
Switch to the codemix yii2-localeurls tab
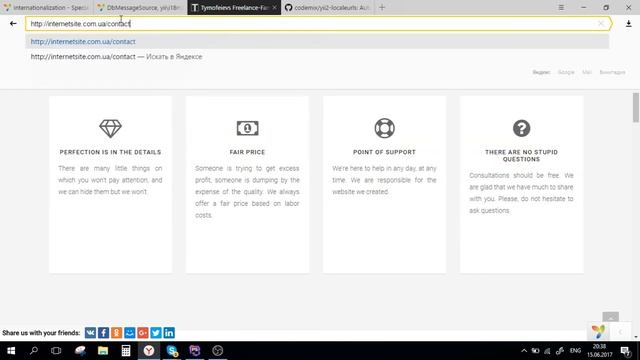[328, 7]
